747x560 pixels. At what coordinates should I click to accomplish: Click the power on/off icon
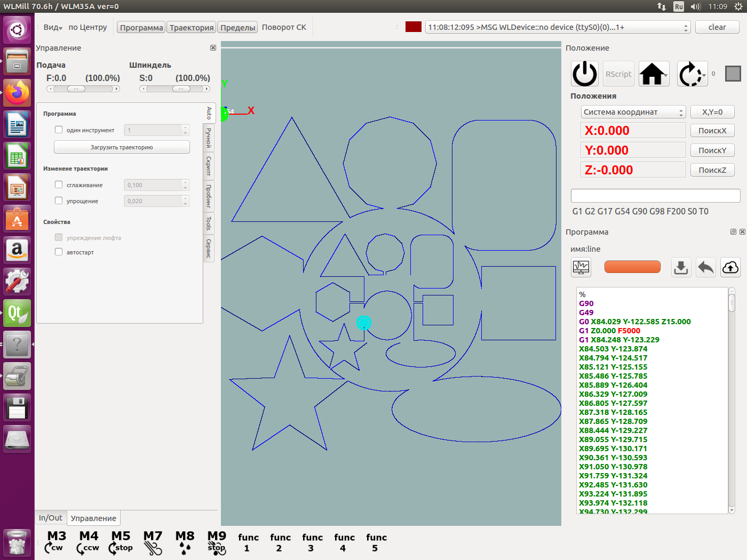click(x=585, y=74)
